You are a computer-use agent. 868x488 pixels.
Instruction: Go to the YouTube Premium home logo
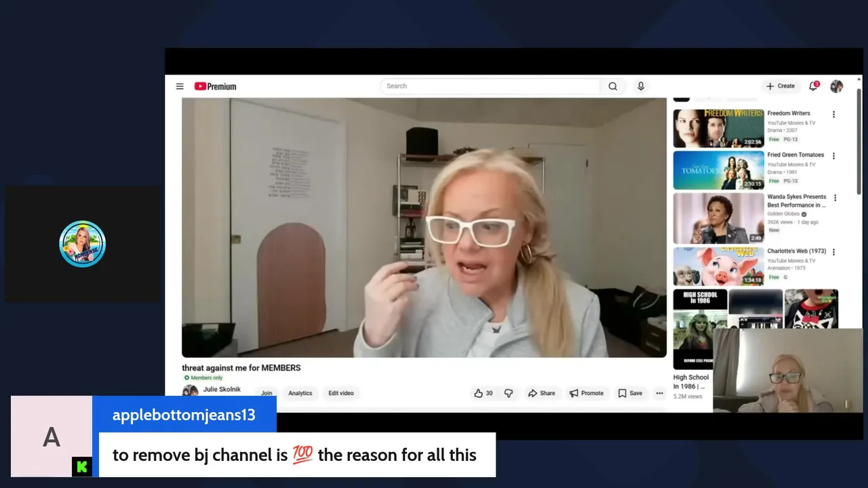click(x=215, y=86)
